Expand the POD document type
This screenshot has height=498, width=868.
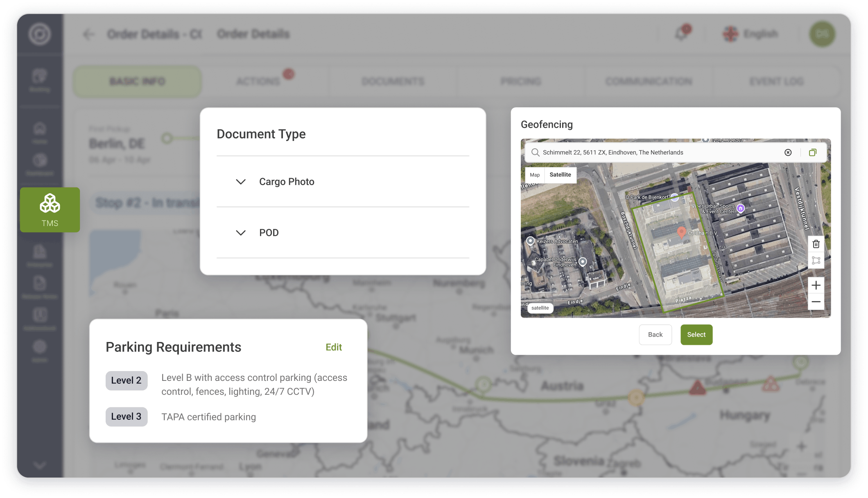241,233
